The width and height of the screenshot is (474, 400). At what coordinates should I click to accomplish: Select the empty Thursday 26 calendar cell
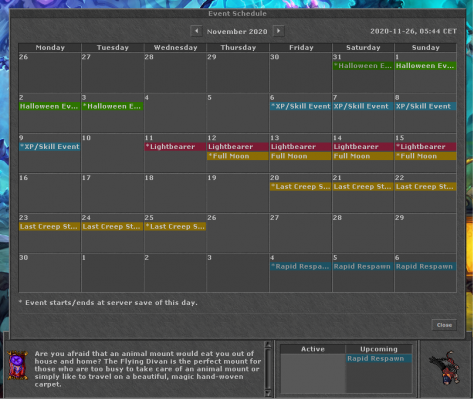pyautogui.click(x=238, y=233)
